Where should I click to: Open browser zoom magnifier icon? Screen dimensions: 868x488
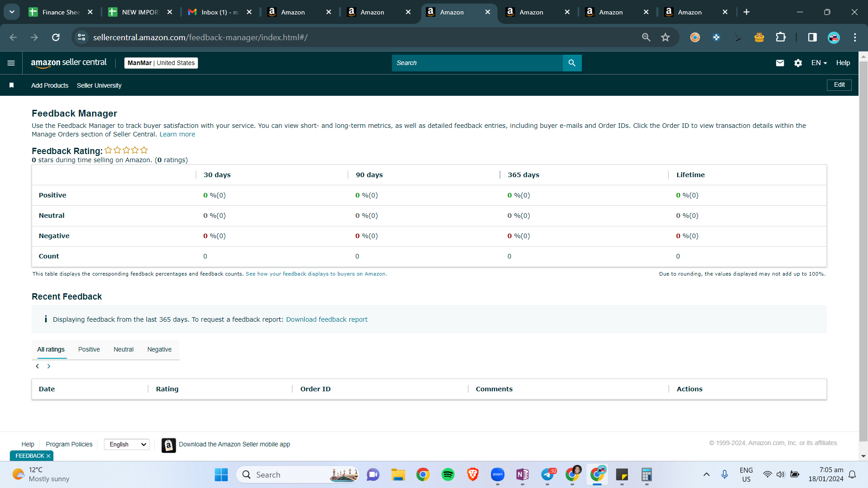tap(646, 38)
